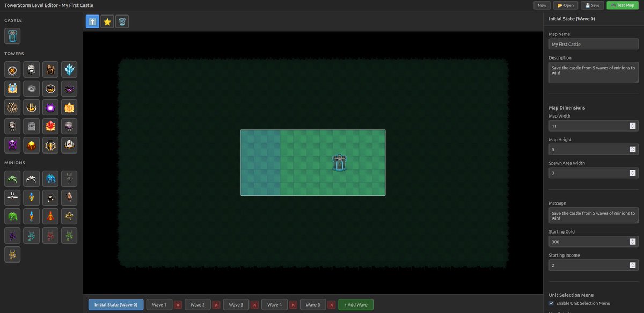The width and height of the screenshot is (644, 313).
Task: Choose the blue golem minion
Action: pyautogui.click(x=50, y=178)
